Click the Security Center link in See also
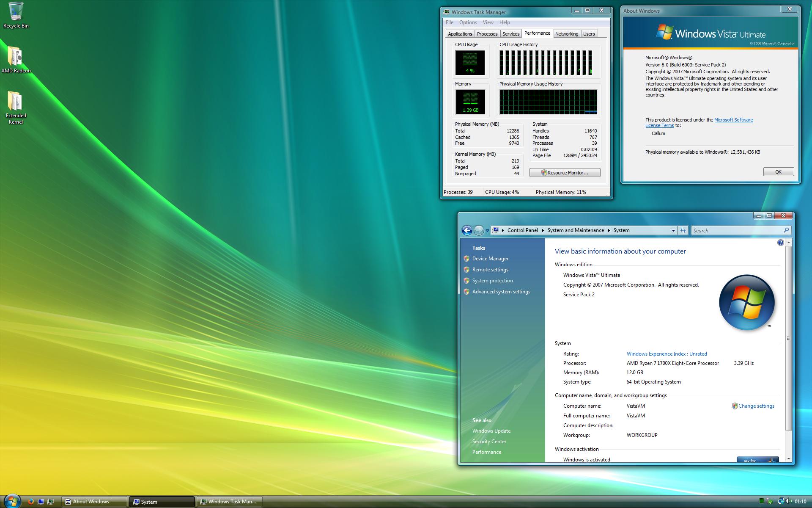This screenshot has width=812, height=508. click(x=489, y=441)
